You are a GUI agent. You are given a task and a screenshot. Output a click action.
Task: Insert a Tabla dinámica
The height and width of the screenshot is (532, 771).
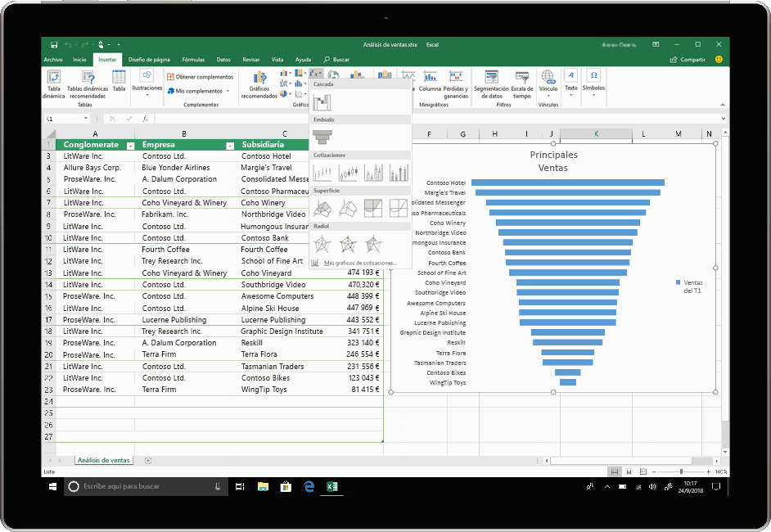tap(53, 84)
